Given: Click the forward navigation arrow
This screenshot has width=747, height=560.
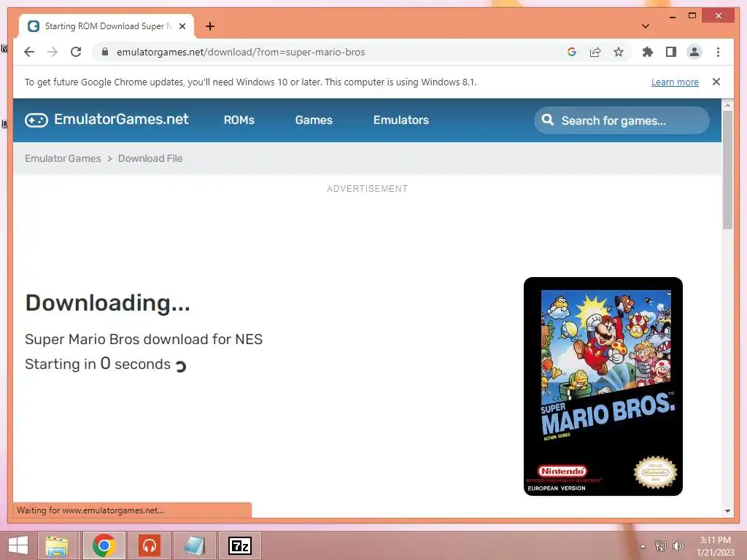Looking at the screenshot, I should point(53,52).
